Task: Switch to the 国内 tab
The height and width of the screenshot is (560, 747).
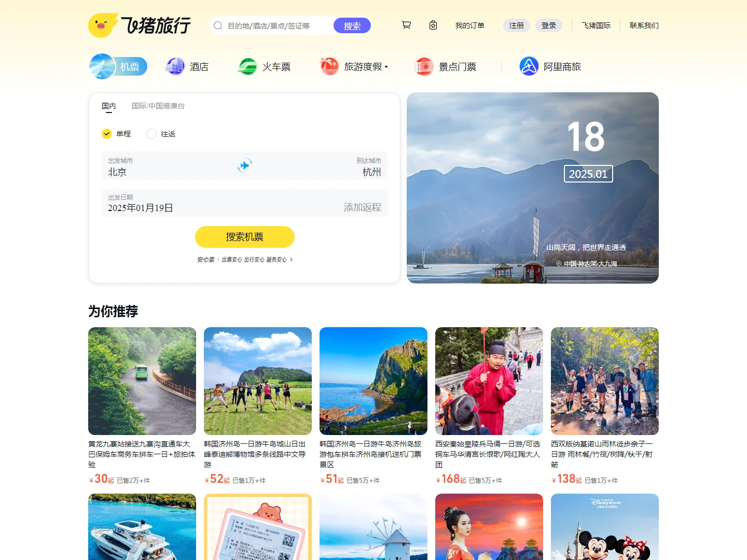Action: 109,106
